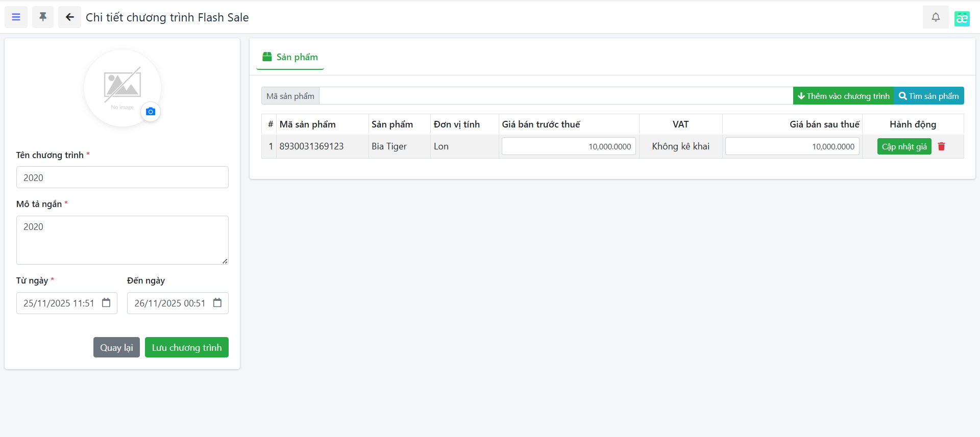Click the back arrow icon
Image resolution: width=980 pixels, height=437 pixels.
[69, 17]
